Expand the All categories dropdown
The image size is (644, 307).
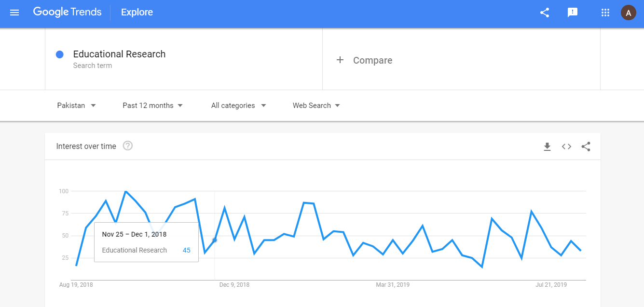pyautogui.click(x=238, y=106)
